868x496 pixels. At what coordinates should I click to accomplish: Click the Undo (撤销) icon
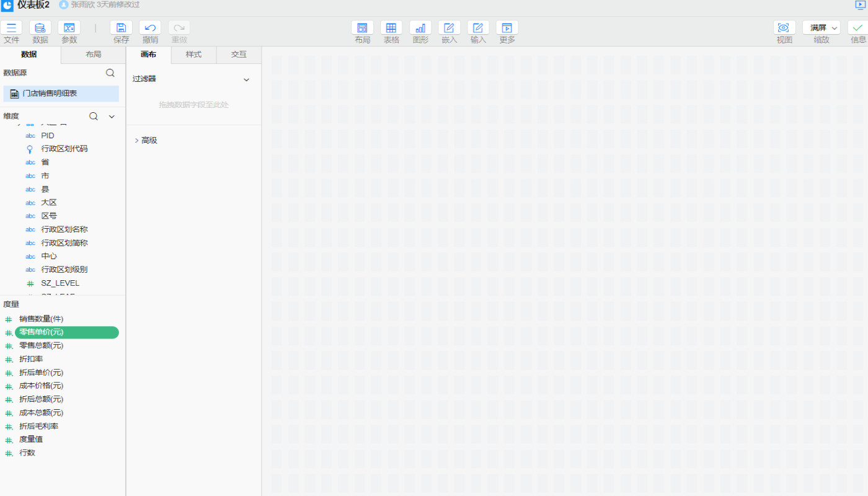pyautogui.click(x=150, y=28)
